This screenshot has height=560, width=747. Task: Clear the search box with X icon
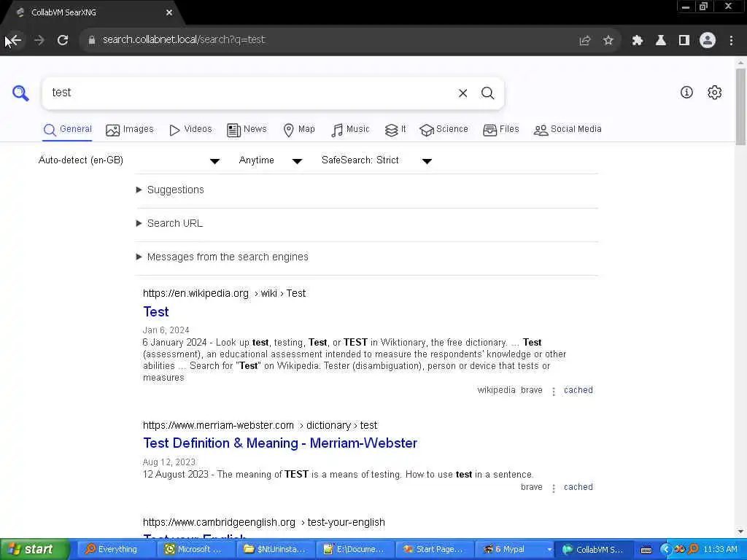click(462, 93)
